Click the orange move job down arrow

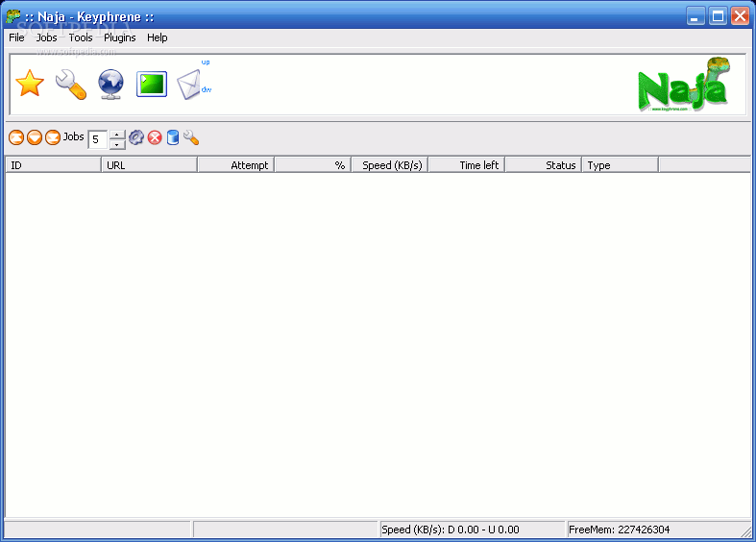pos(35,138)
